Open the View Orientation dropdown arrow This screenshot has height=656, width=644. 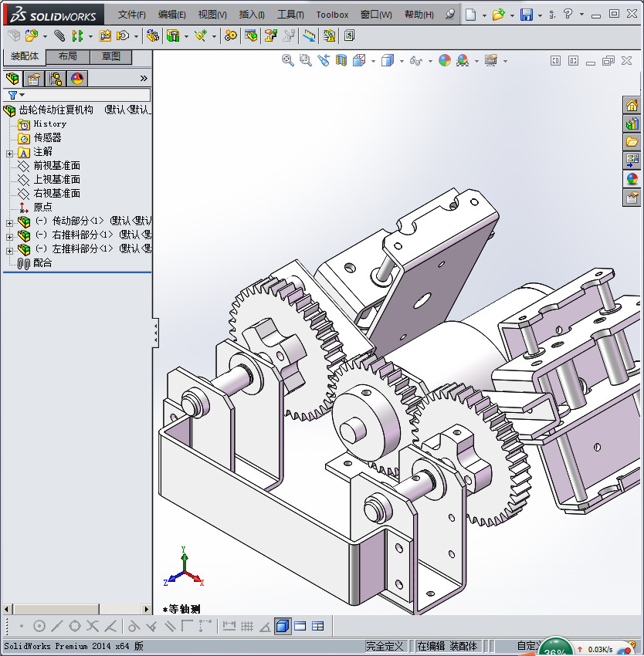pyautogui.click(x=373, y=62)
